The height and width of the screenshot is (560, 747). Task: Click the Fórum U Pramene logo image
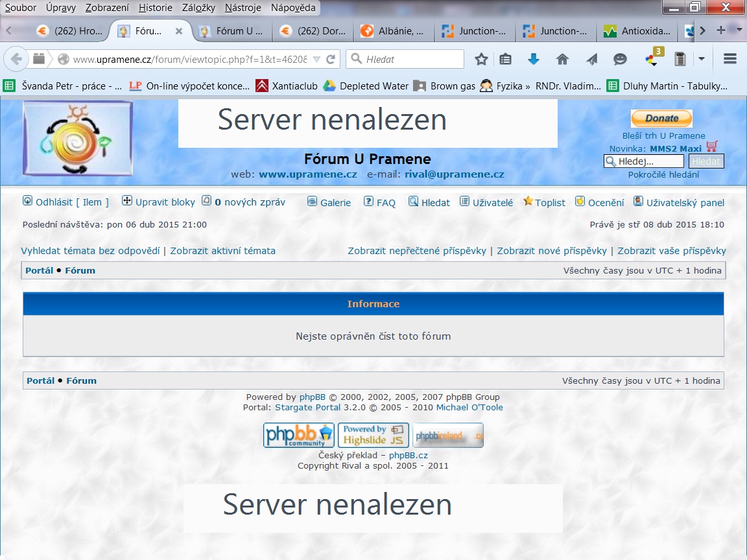(78, 138)
